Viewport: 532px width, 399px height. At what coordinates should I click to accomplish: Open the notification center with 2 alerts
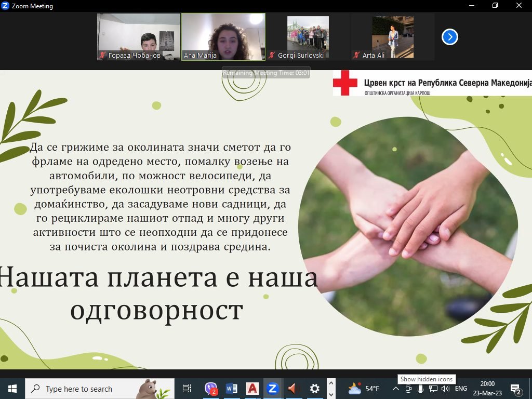(516, 389)
